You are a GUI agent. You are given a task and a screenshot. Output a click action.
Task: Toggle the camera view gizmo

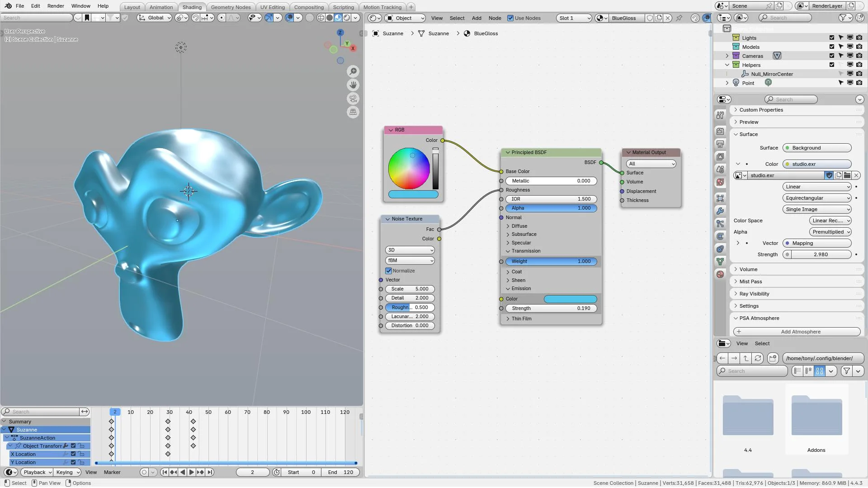coord(353,99)
